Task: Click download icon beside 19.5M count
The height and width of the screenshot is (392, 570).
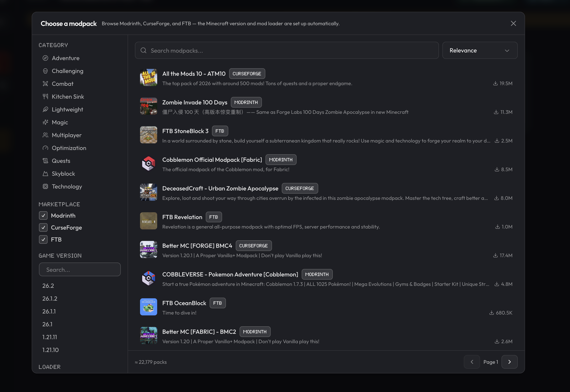Action: click(x=495, y=83)
